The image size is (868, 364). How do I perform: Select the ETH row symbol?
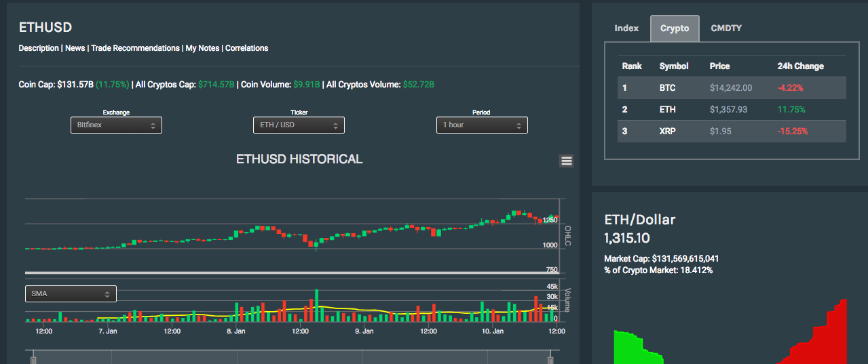tap(667, 110)
